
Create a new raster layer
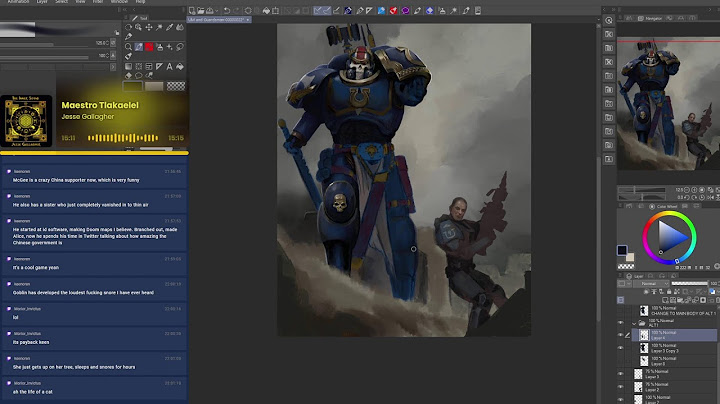point(665,300)
